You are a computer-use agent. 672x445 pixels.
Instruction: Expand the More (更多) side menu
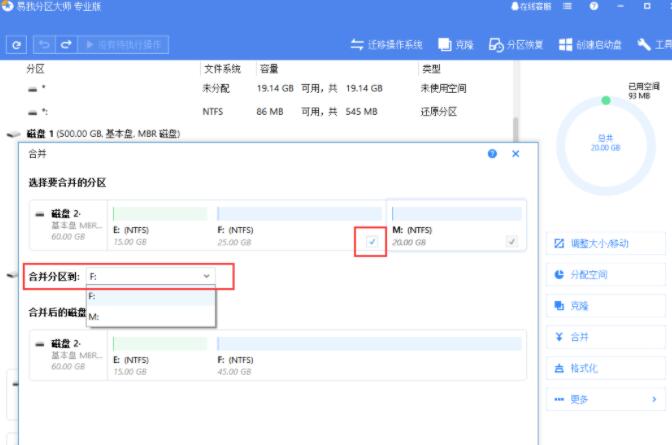tap(605, 399)
